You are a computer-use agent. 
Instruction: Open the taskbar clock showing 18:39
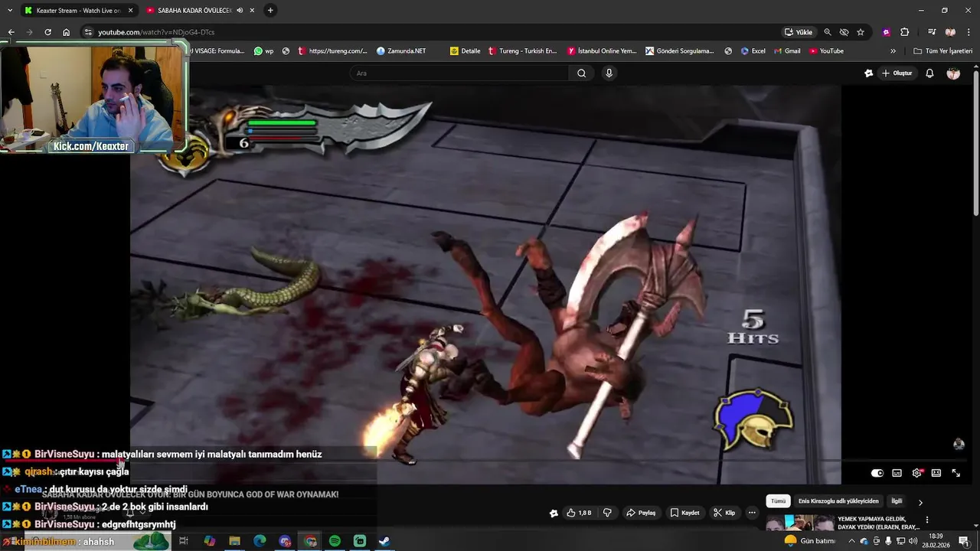[x=935, y=541]
